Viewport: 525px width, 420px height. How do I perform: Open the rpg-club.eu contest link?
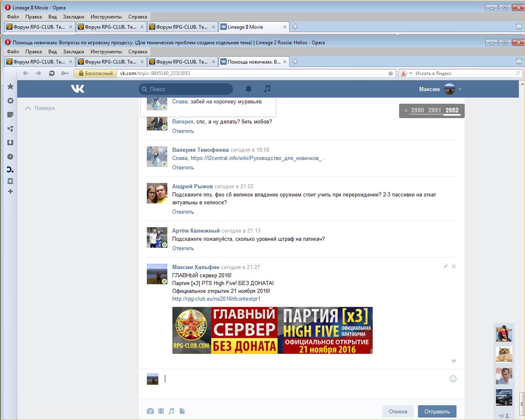coord(216,299)
